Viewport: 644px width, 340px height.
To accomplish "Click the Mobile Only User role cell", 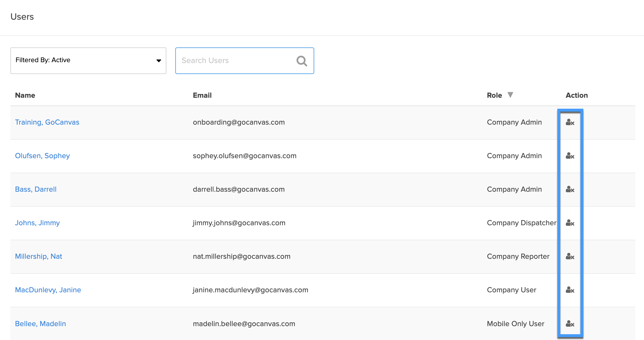I will (x=515, y=324).
